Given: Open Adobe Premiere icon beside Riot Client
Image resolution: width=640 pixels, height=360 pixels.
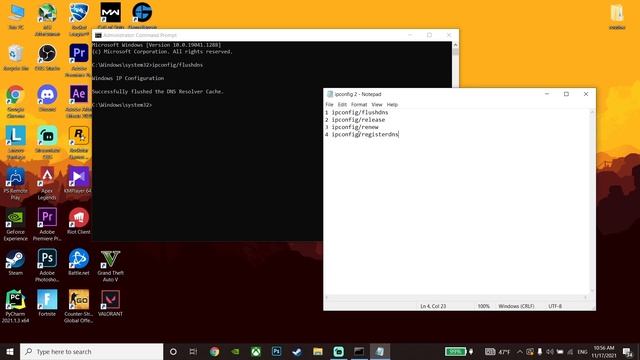Looking at the screenshot, I should (x=47, y=224).
